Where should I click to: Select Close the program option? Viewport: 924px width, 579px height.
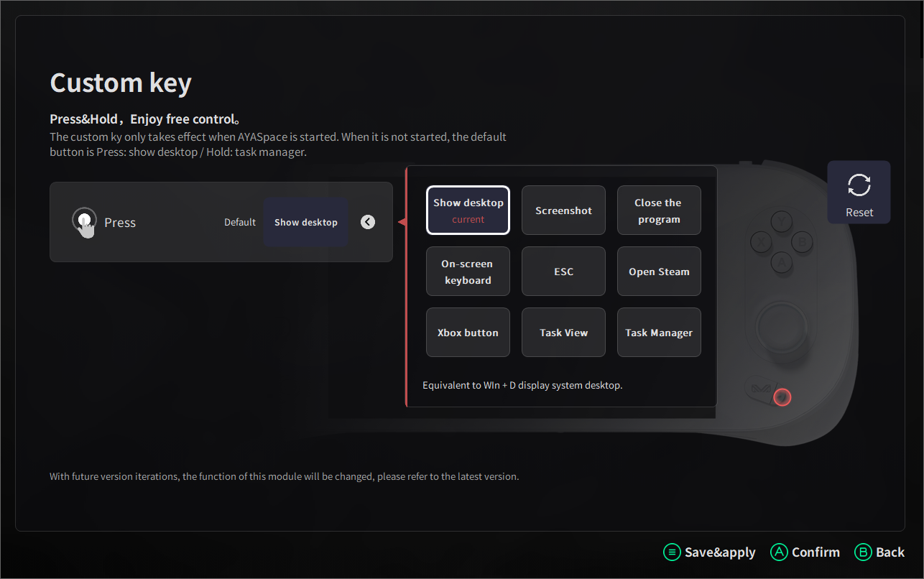[659, 210]
